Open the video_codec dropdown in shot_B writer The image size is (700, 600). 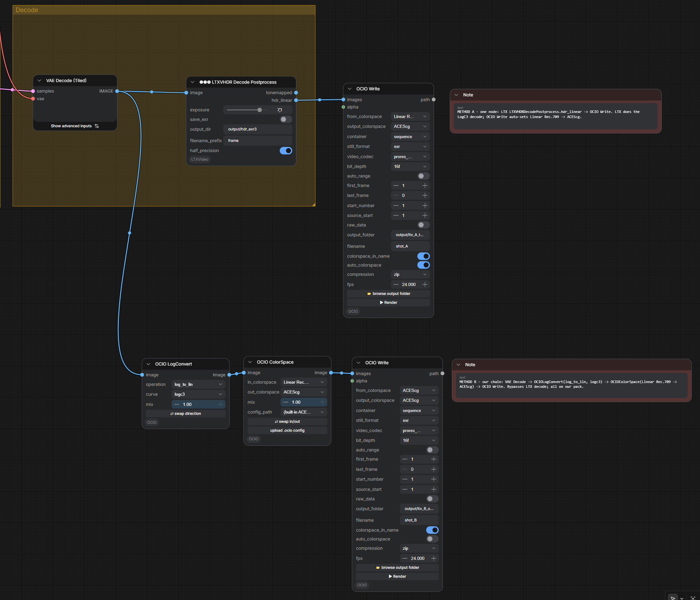tap(419, 430)
